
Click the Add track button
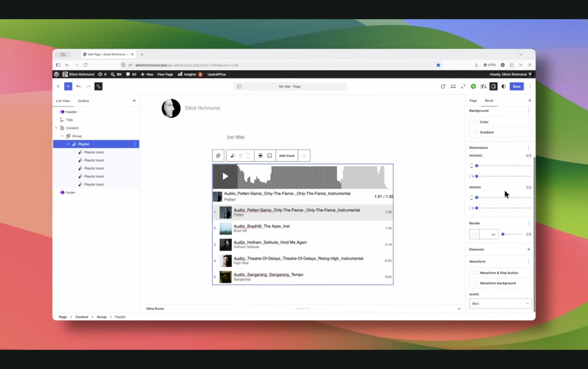tap(287, 156)
